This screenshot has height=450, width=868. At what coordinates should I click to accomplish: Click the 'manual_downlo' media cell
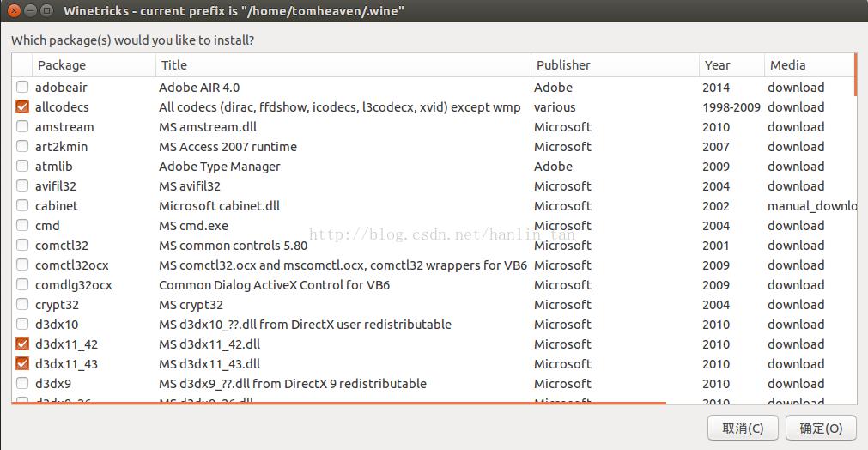pos(811,206)
